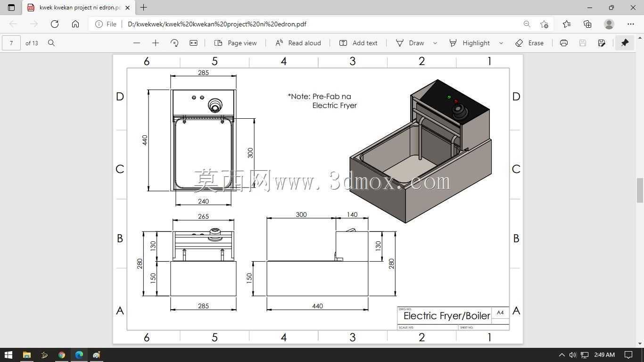This screenshot has width=644, height=362.
Task: Go back to the previous page
Action: pos(13,24)
